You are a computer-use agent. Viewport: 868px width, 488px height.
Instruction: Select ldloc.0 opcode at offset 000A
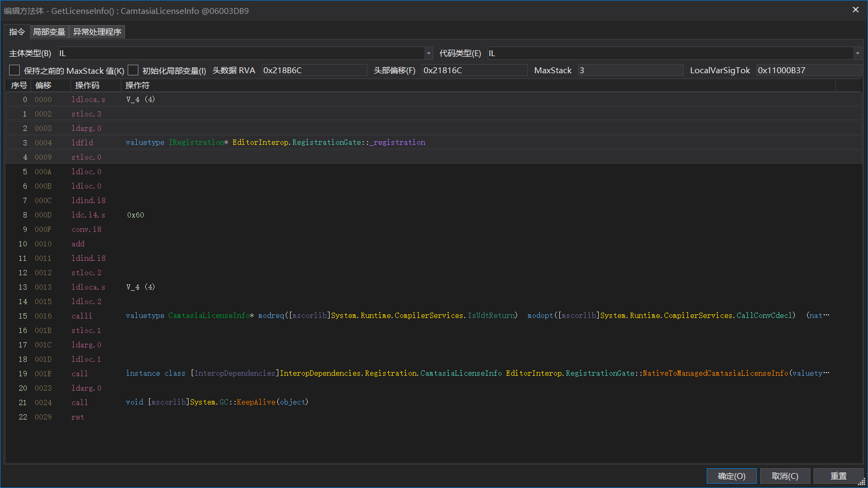[87, 172]
